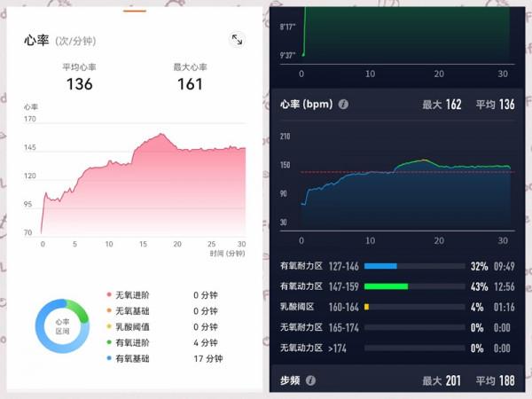The image size is (532, 399).
Task: Click the 4 分钟 value for 有氧进阶
Action: 206,342
